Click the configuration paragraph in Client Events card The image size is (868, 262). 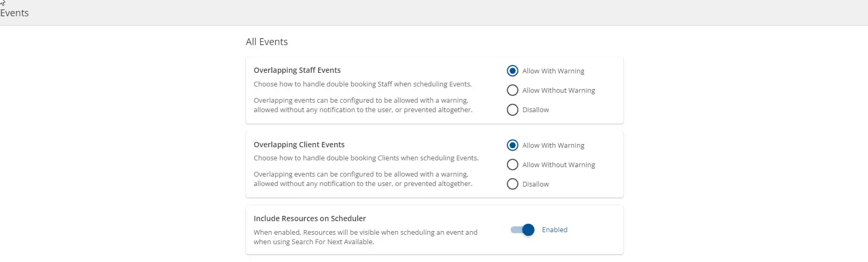click(x=363, y=179)
